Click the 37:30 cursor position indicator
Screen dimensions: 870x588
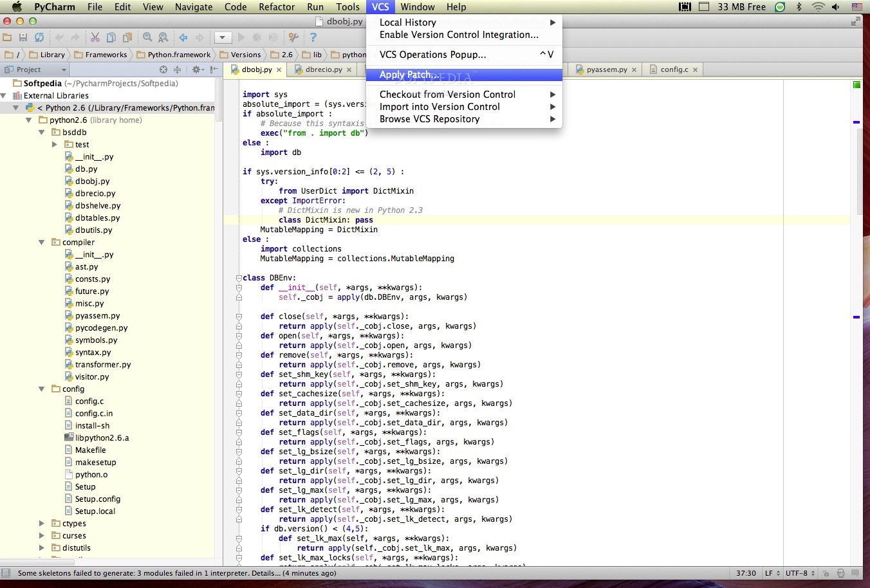click(746, 573)
